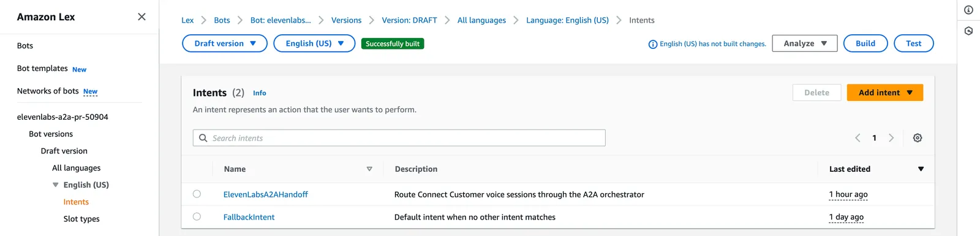Click the disabled Delete button
This screenshot has width=980, height=236.
point(816,92)
